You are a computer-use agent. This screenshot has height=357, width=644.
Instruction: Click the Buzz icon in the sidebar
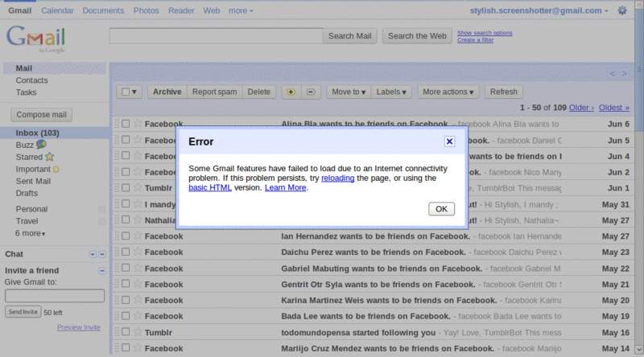tap(41, 145)
